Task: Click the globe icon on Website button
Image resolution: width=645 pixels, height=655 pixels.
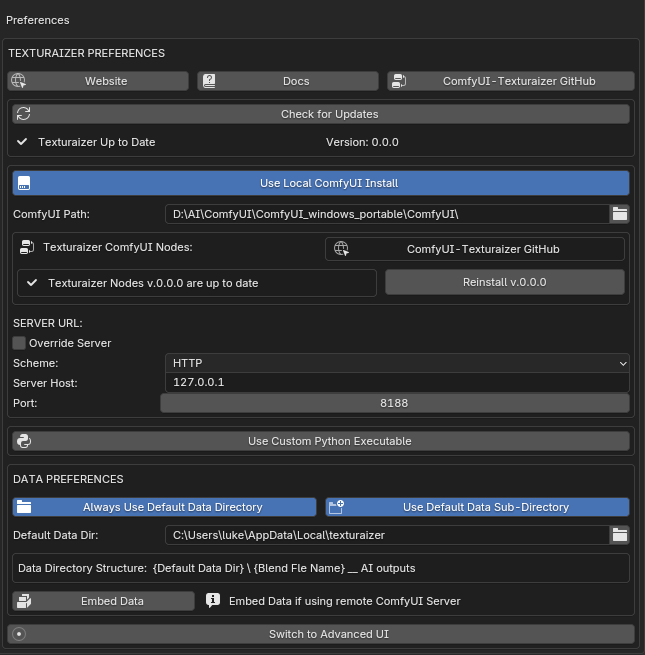Action: pyautogui.click(x=19, y=81)
